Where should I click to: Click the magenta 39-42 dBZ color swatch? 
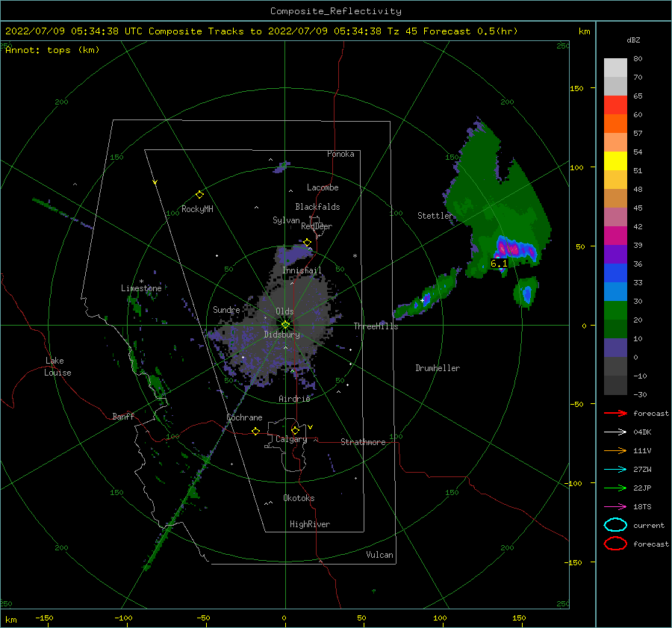point(615,236)
